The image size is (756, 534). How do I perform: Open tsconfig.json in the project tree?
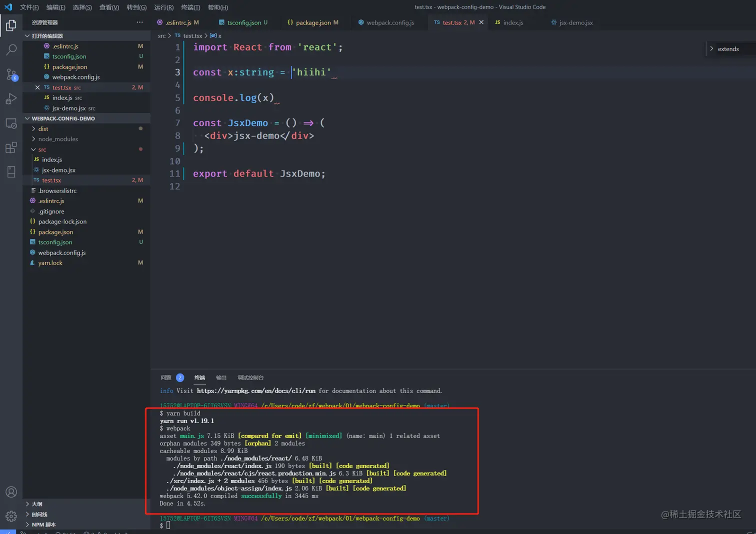coord(86,242)
